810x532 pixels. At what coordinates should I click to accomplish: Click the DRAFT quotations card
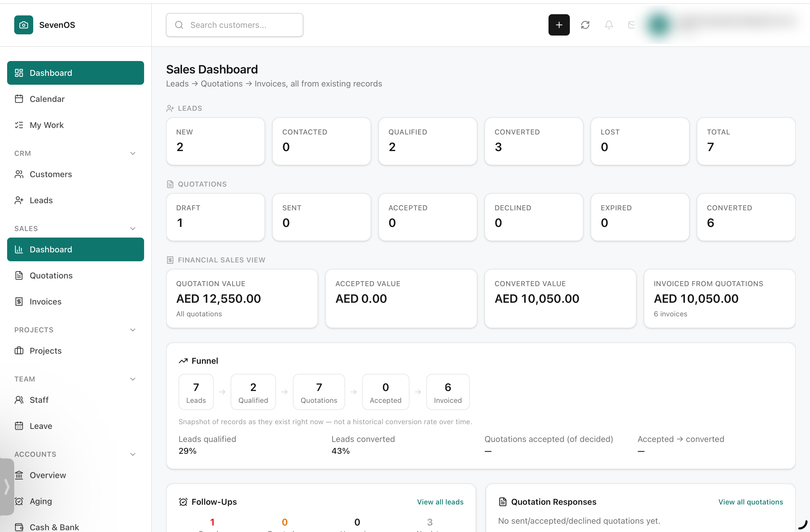(x=216, y=217)
